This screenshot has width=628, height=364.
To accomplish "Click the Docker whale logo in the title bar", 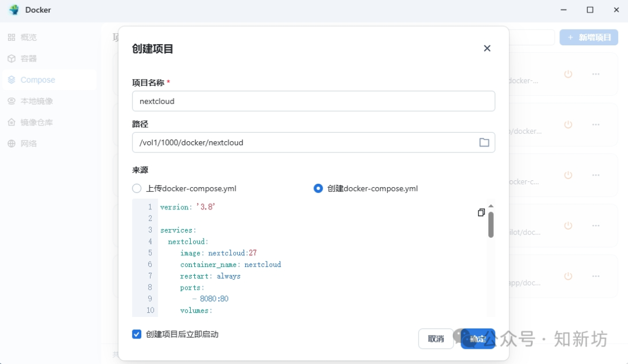I will (x=14, y=10).
